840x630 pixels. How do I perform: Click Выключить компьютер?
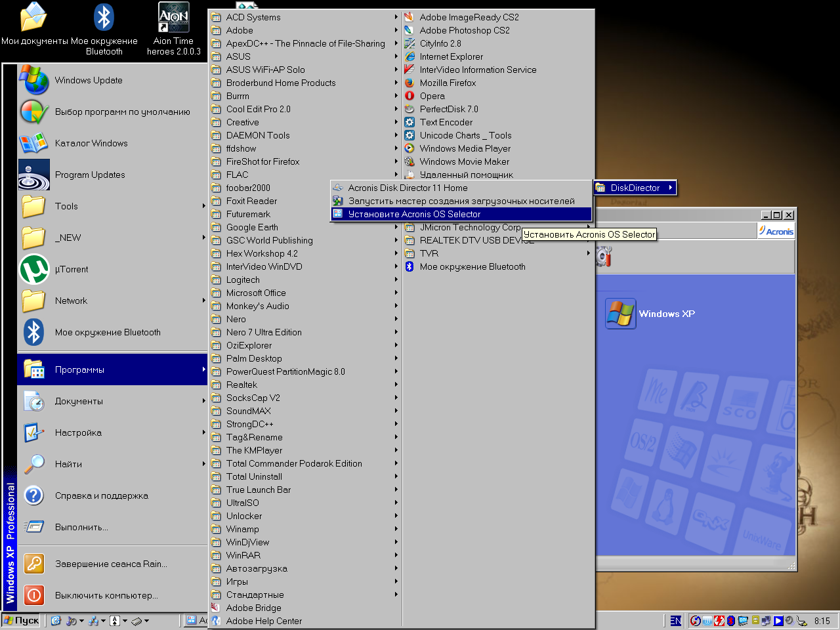[106, 595]
